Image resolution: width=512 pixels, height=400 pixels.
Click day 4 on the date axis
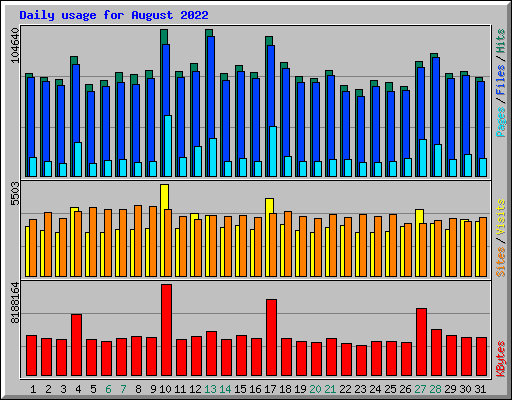point(78,389)
